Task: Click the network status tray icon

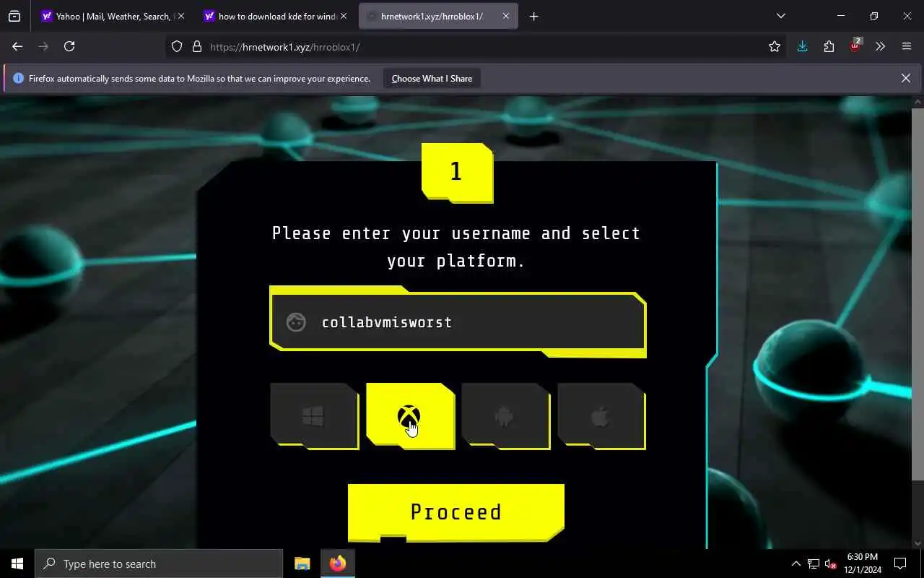Action: 813,564
